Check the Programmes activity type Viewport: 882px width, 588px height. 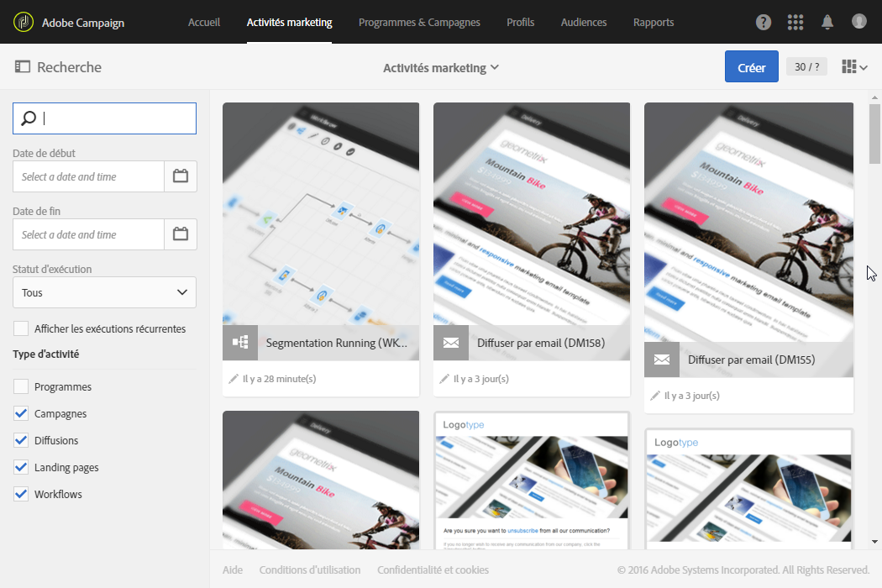[x=21, y=386]
